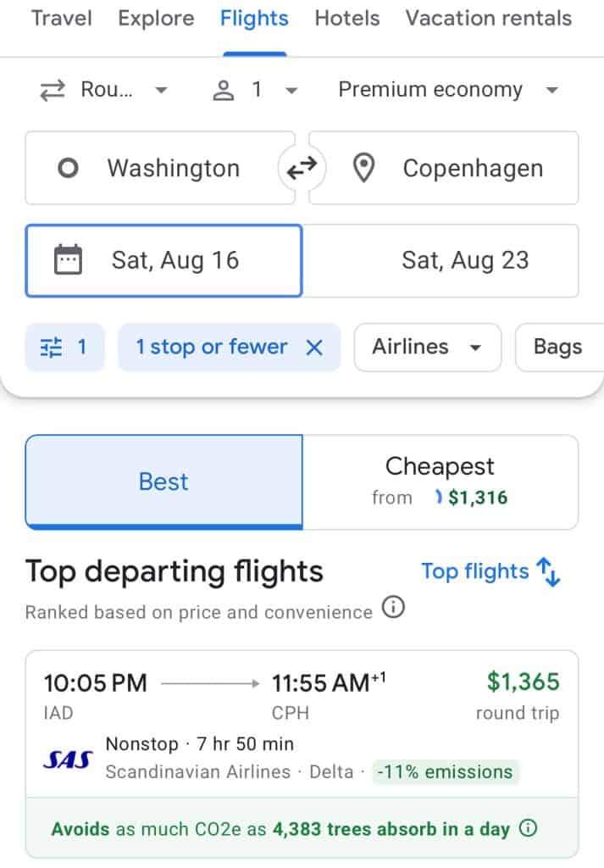Screen dimensions: 604x868
Task: Open the Vacation rentals tab
Action: pyautogui.click(x=488, y=19)
